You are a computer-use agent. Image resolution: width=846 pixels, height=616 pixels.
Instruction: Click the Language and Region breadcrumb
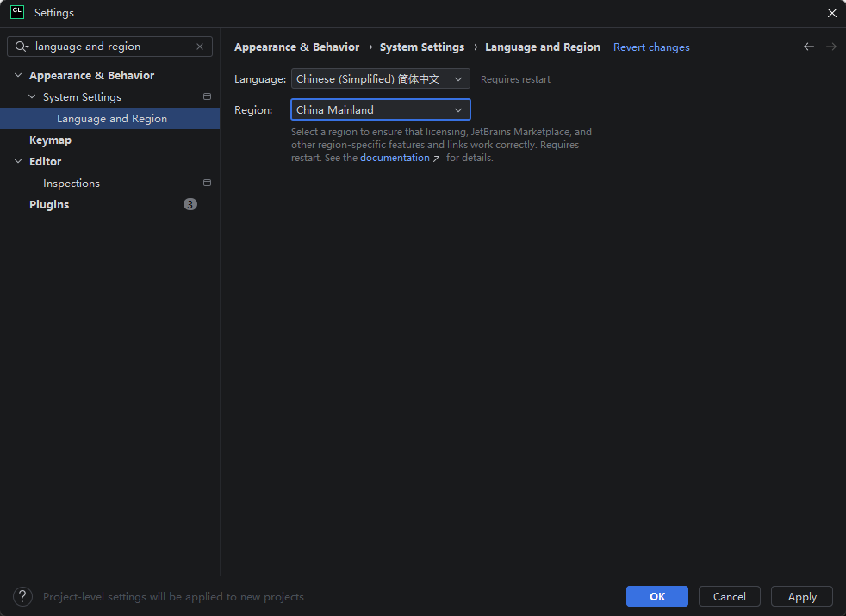click(x=542, y=47)
